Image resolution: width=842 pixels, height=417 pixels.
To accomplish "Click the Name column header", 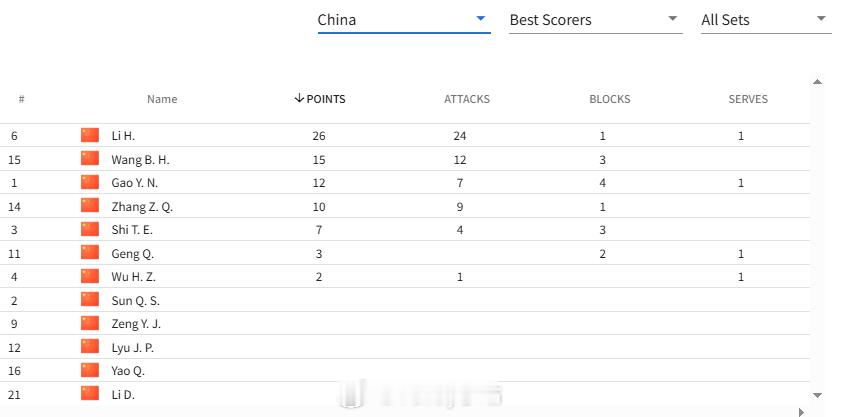I will coord(162,99).
